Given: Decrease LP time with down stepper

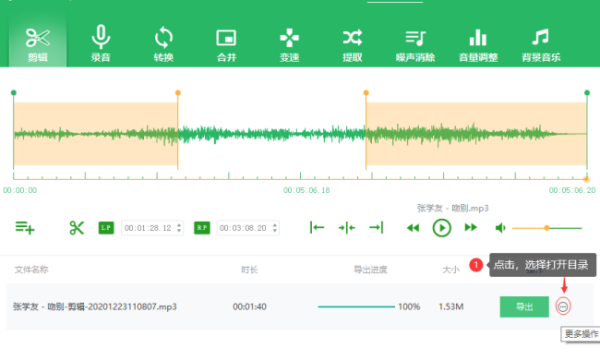Looking at the screenshot, I should pyautogui.click(x=179, y=231).
